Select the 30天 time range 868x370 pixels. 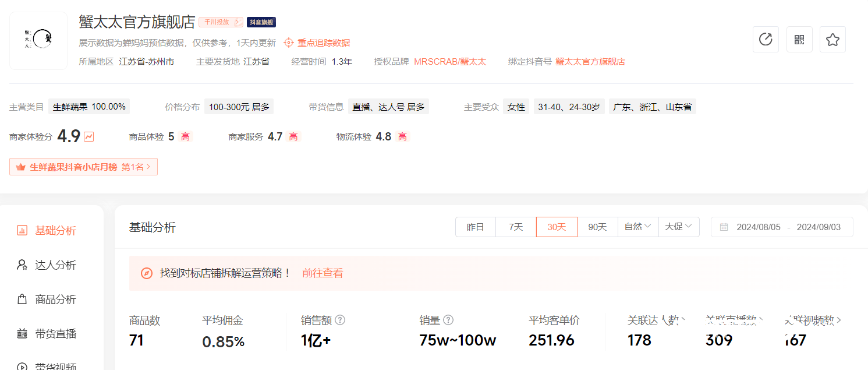pyautogui.click(x=557, y=227)
